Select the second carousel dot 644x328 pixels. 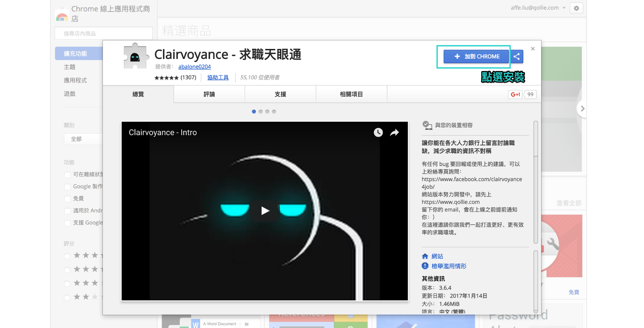coord(261,112)
